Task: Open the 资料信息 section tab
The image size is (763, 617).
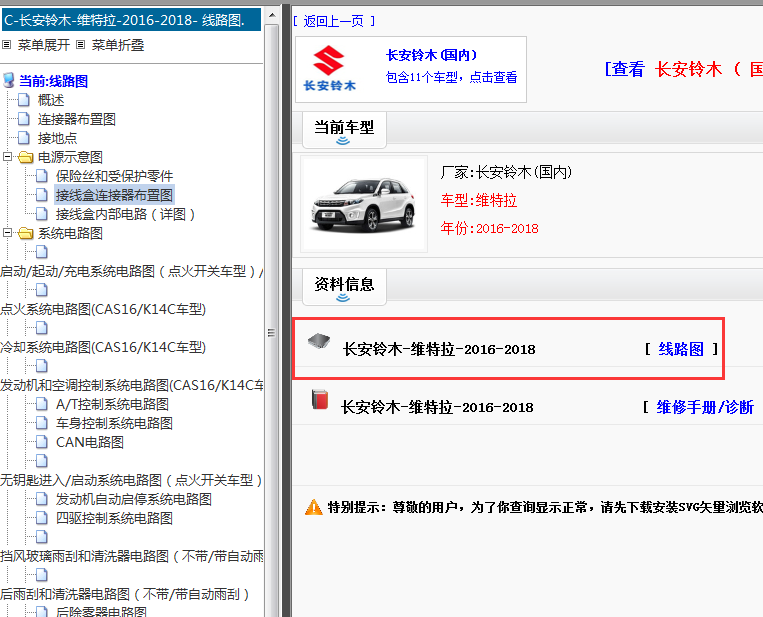Action: click(x=344, y=287)
